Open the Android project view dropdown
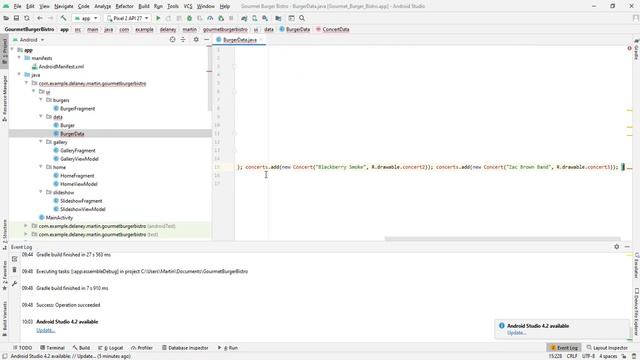Image resolution: width=640 pixels, height=360 pixels. (29, 40)
